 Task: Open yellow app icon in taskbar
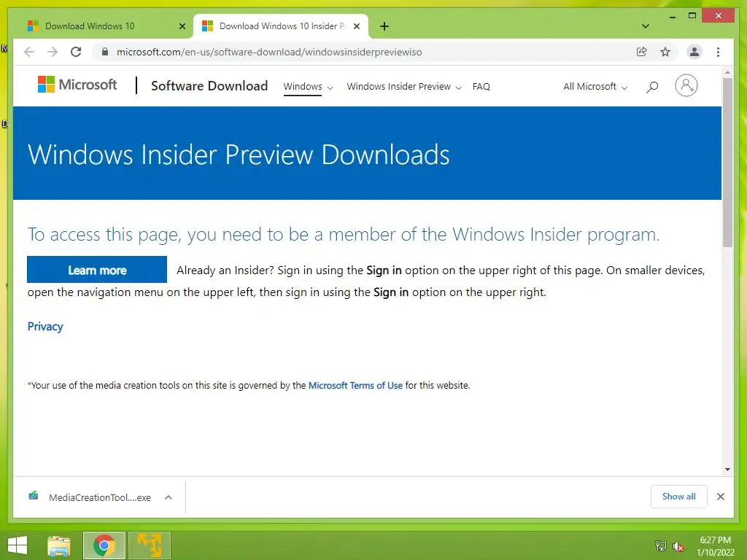(x=150, y=545)
